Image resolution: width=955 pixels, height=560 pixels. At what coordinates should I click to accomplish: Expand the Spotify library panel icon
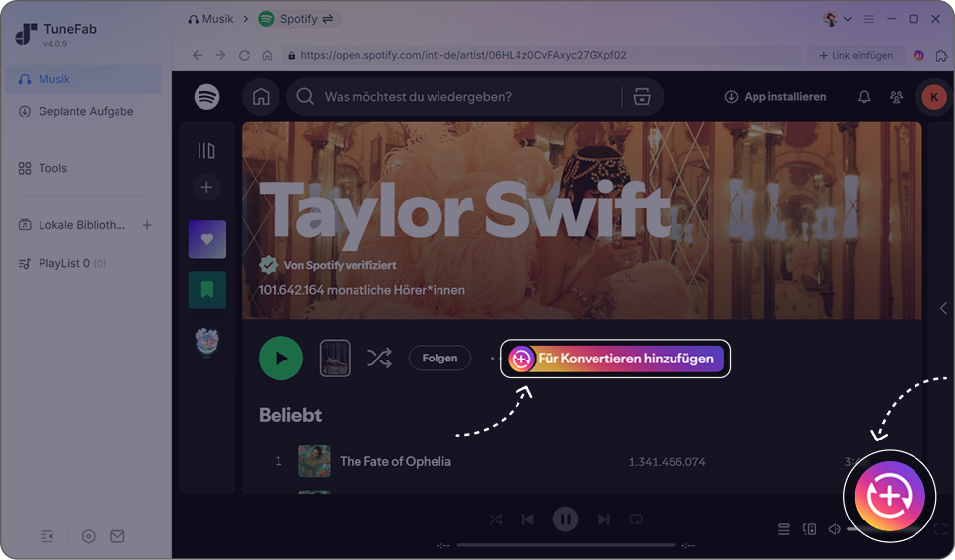pyautogui.click(x=206, y=150)
